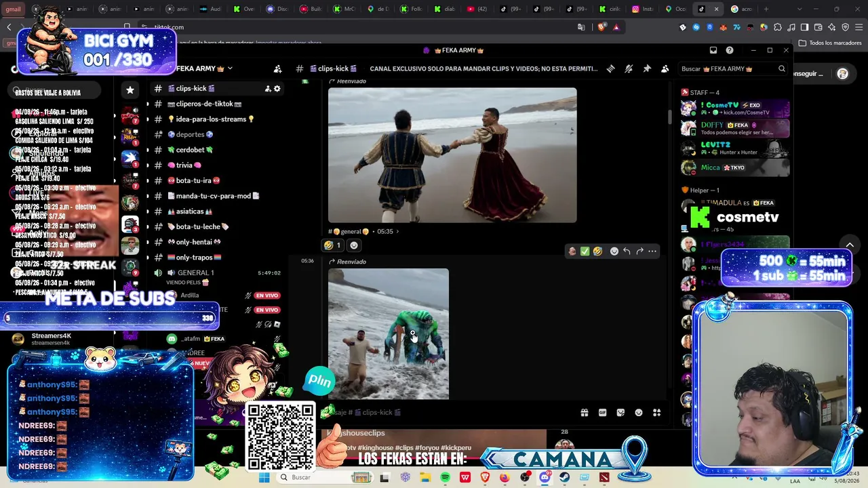Open Discord threads icon in channel header

click(610, 68)
